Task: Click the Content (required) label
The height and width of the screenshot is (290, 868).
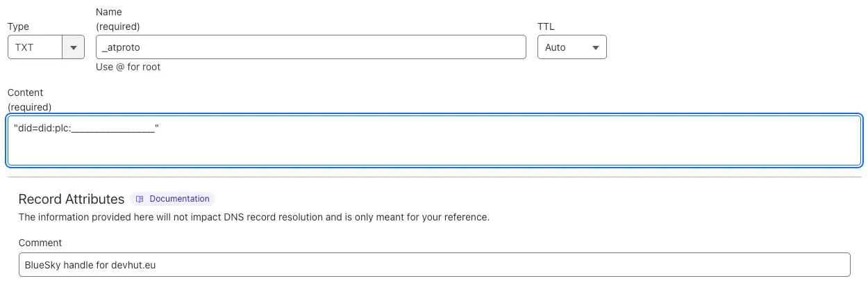Action: coord(29,99)
